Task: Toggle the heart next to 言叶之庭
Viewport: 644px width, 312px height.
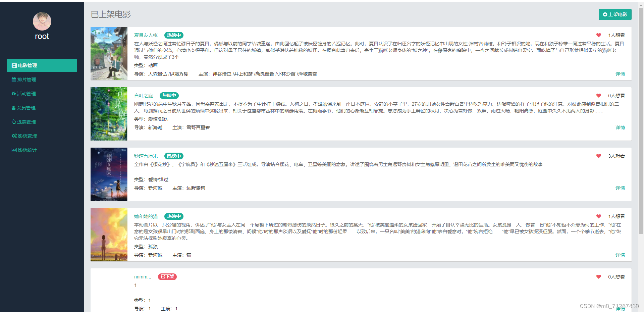Action: [599, 96]
